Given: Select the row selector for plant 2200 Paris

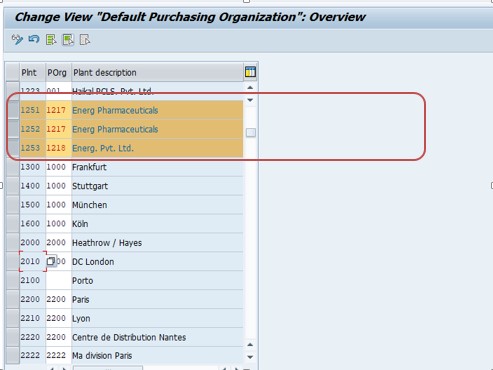Looking at the screenshot, I should tap(13, 299).
